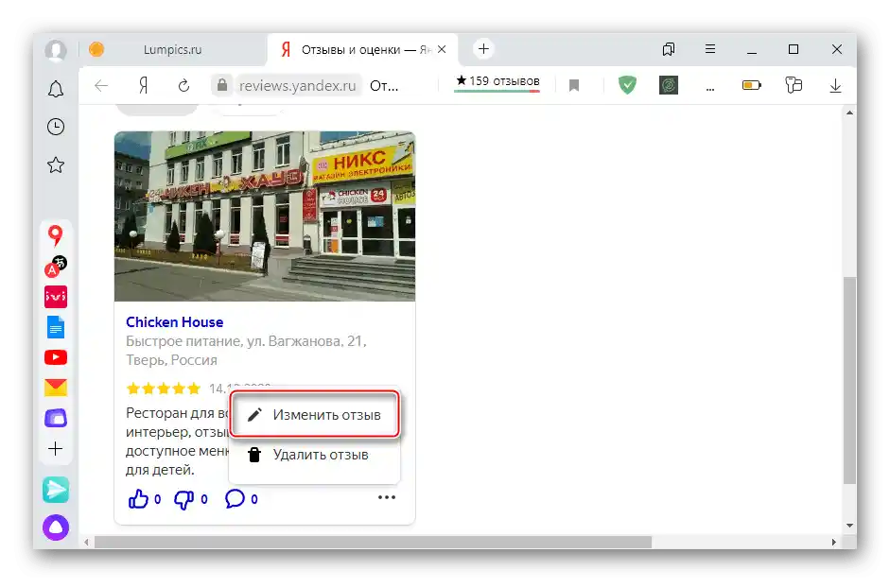Open Yandex Mail envelope icon
Image resolution: width=890 pixels, height=588 pixels.
click(56, 388)
